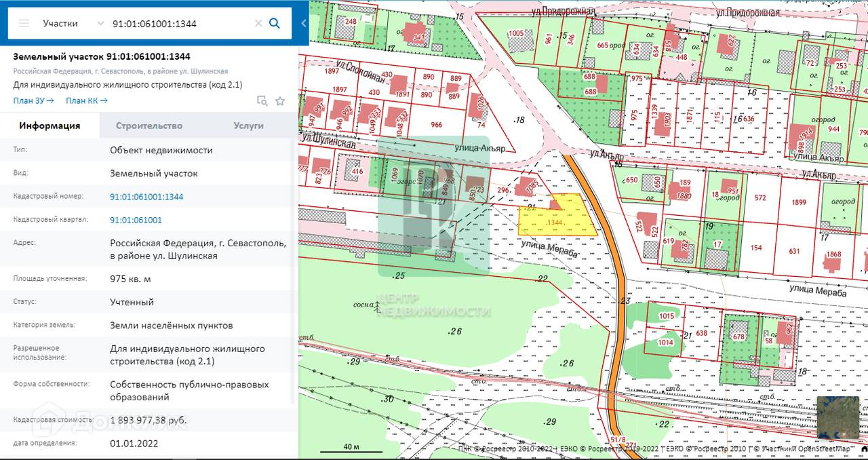Click the magnifying glass search icon
Image resolution: width=868 pixels, height=460 pixels.
coord(275,23)
